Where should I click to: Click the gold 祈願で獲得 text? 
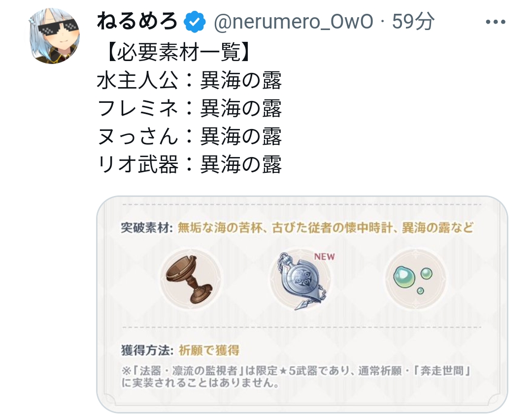point(209,350)
